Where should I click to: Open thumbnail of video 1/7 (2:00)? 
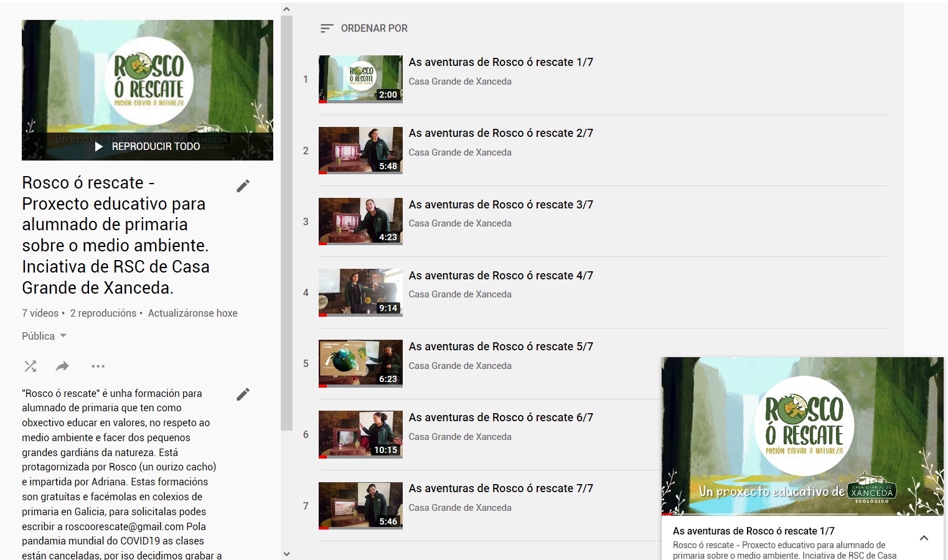coord(360,79)
